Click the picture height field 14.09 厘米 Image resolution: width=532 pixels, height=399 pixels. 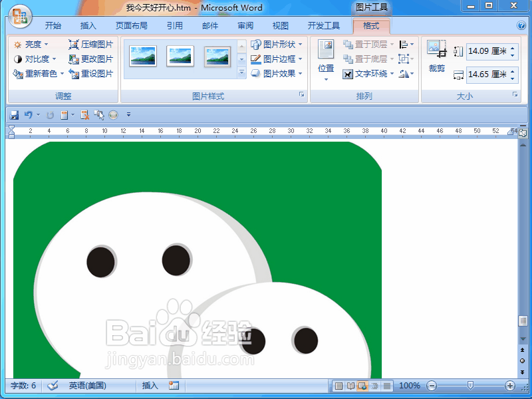(487, 51)
